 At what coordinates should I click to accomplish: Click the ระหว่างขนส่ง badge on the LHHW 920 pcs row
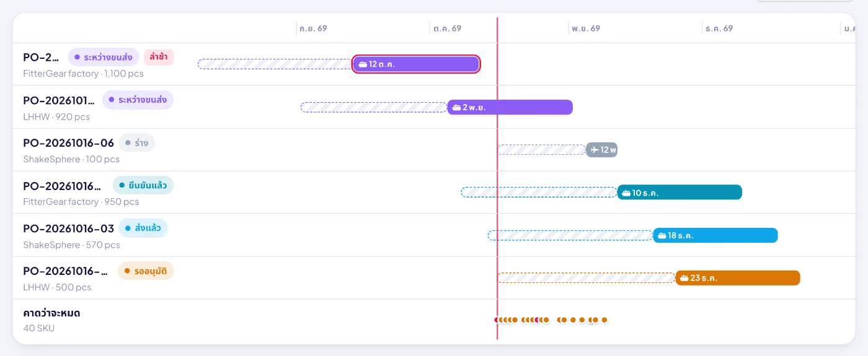(x=138, y=100)
